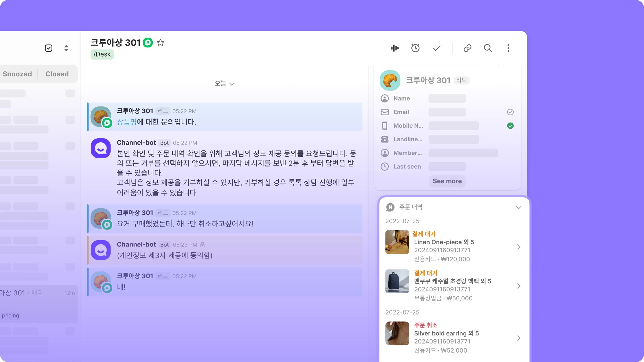
Task: Switch to the Closed tab
Action: (57, 74)
